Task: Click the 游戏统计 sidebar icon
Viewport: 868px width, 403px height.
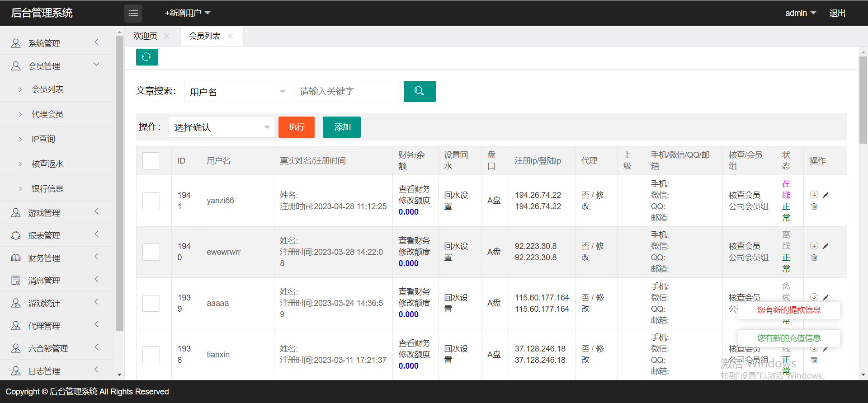Action: 16,303
